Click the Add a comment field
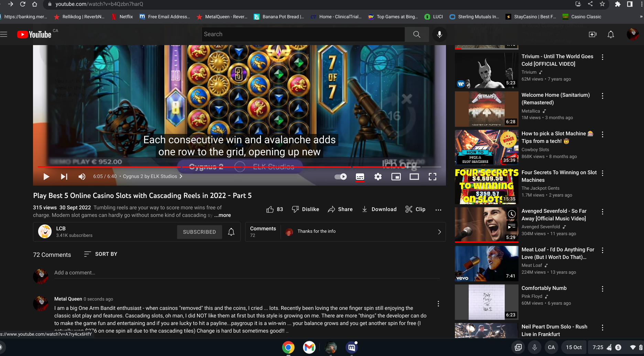The width and height of the screenshot is (644, 356). tap(247, 273)
